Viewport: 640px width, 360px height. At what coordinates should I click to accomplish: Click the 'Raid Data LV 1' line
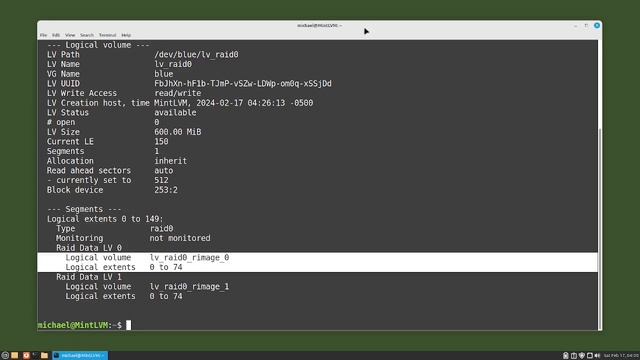tap(89, 277)
